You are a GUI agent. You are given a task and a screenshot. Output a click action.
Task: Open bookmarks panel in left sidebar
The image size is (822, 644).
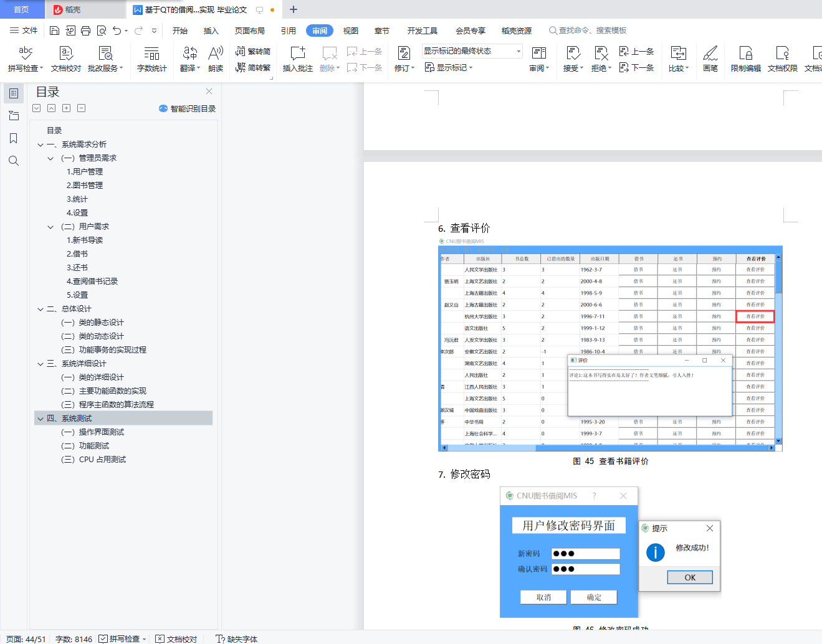pos(14,138)
